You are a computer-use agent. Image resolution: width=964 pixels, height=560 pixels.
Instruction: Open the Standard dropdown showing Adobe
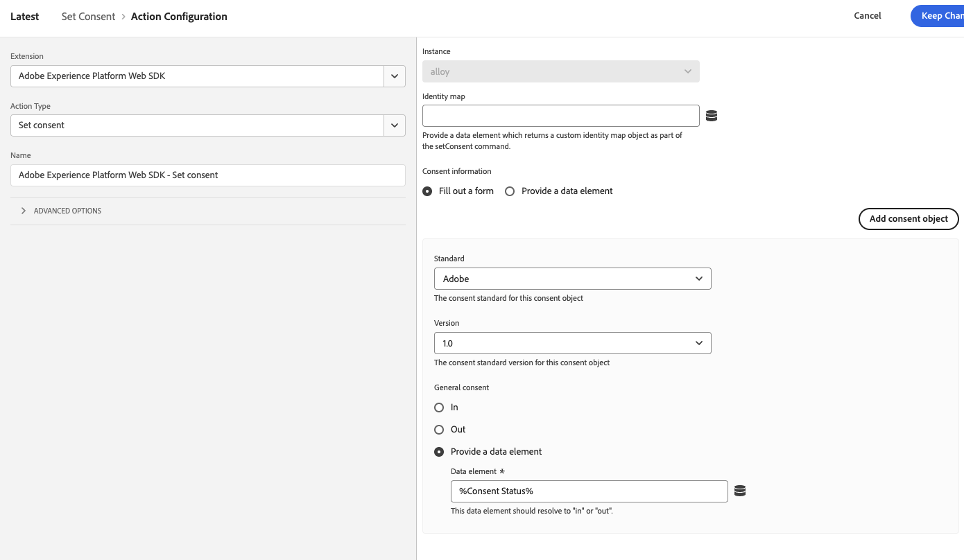[x=572, y=279]
